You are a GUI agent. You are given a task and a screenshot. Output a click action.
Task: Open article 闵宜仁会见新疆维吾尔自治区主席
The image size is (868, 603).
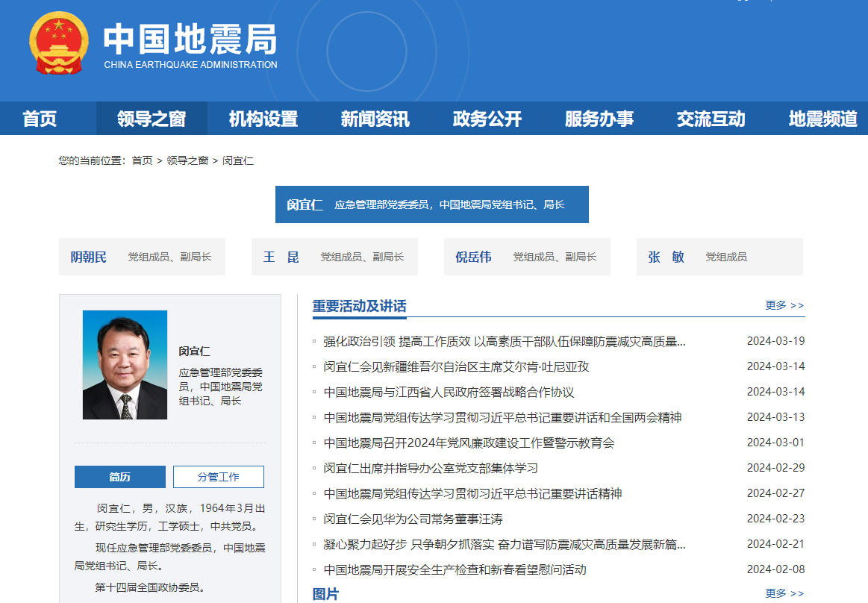click(x=456, y=366)
